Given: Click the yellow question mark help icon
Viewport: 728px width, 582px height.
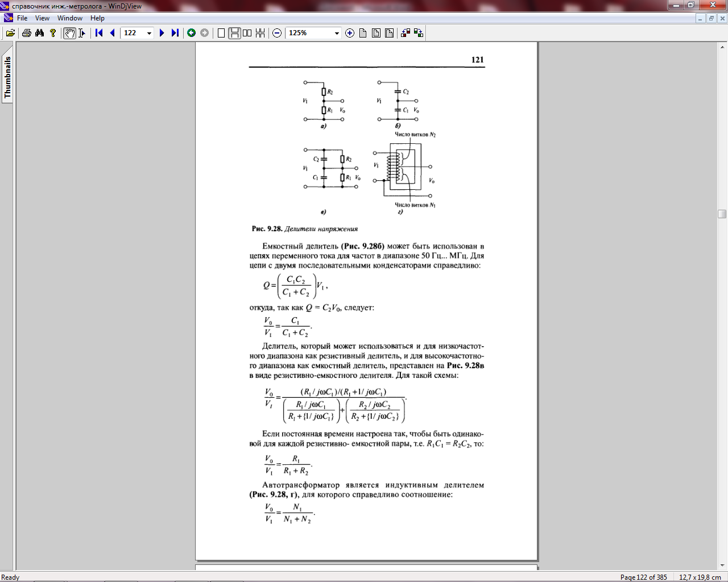Looking at the screenshot, I should [53, 33].
